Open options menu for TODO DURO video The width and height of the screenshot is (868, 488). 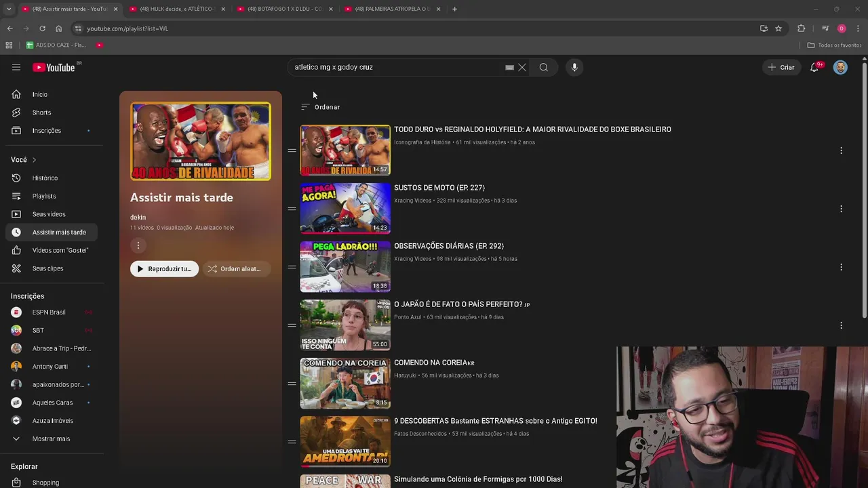tap(841, 150)
